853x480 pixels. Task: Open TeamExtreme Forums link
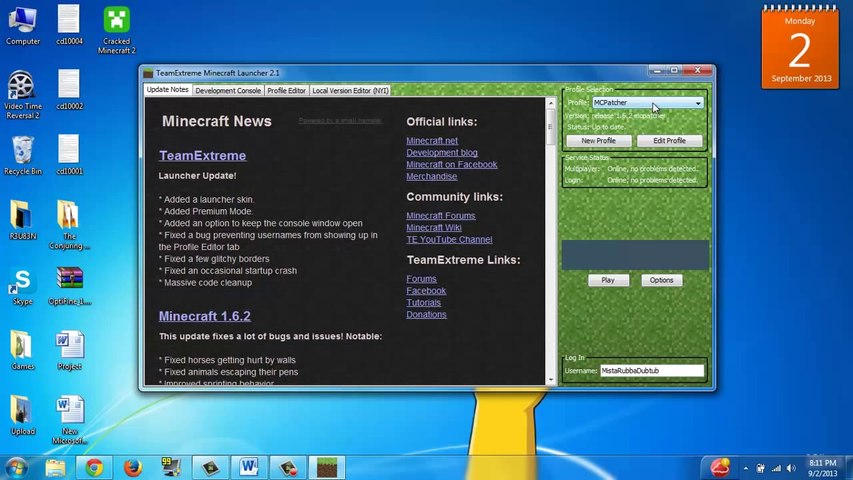pyautogui.click(x=421, y=279)
